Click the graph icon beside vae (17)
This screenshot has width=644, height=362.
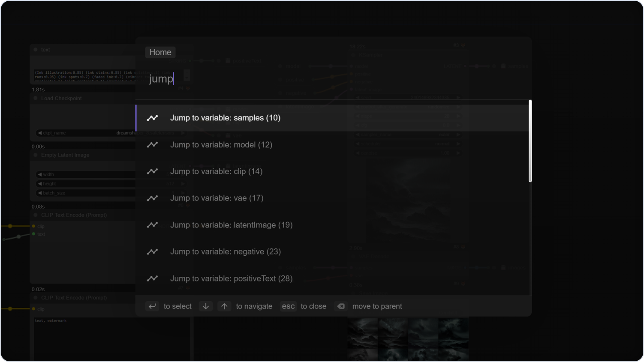(152, 198)
